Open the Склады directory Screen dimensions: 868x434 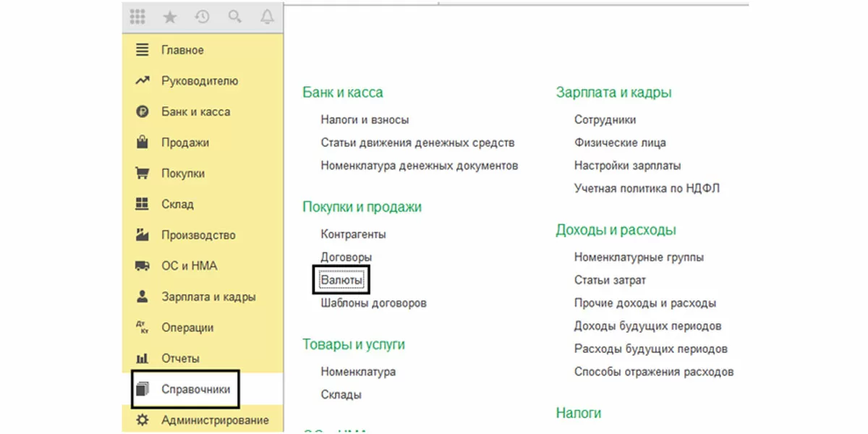coord(341,395)
